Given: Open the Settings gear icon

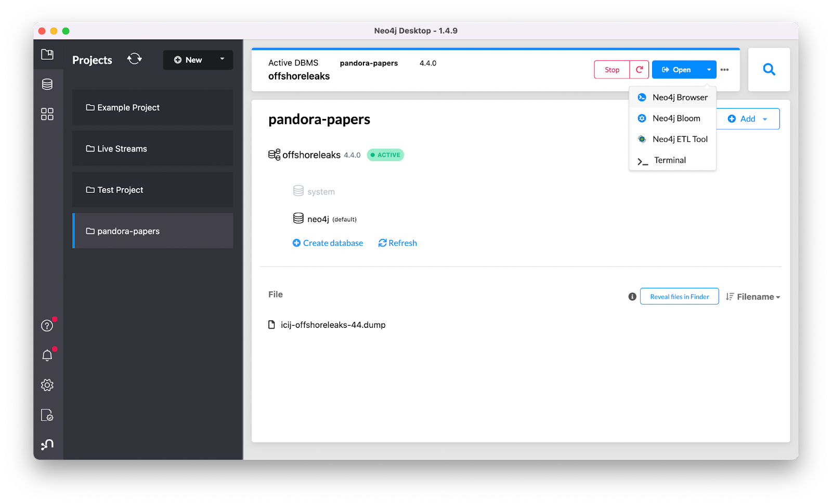Looking at the screenshot, I should pyautogui.click(x=47, y=385).
